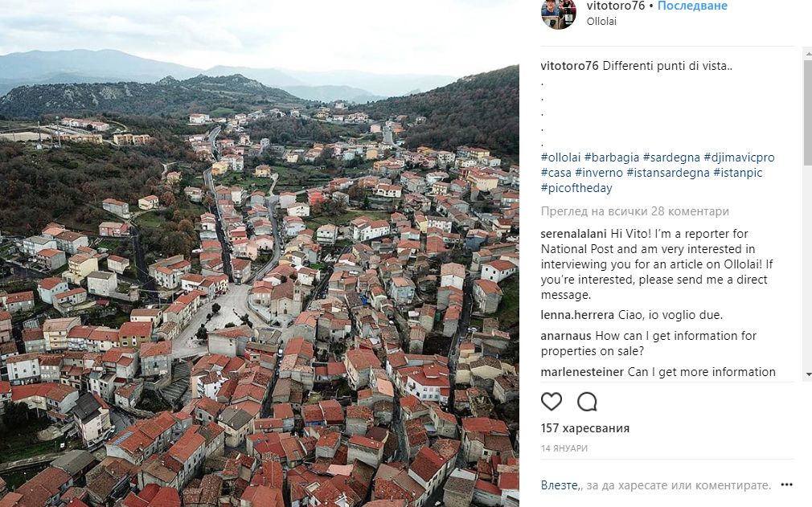This screenshot has width=812, height=507.
Task: Open vitotoro76 profile avatar picture
Action: [x=558, y=13]
